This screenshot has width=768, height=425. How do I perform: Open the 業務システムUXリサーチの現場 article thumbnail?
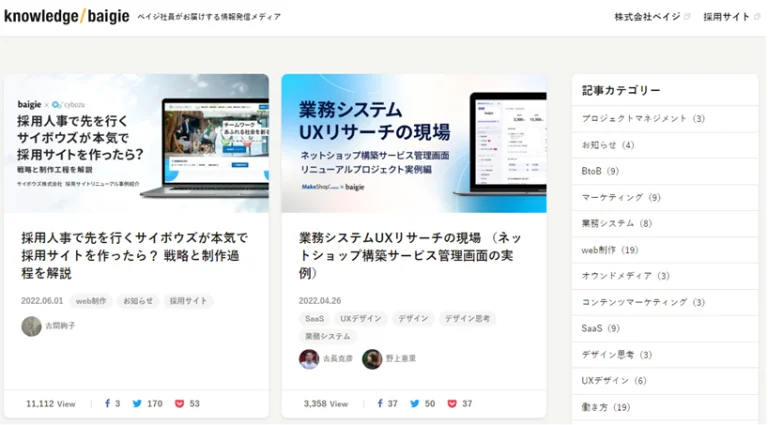[414, 143]
